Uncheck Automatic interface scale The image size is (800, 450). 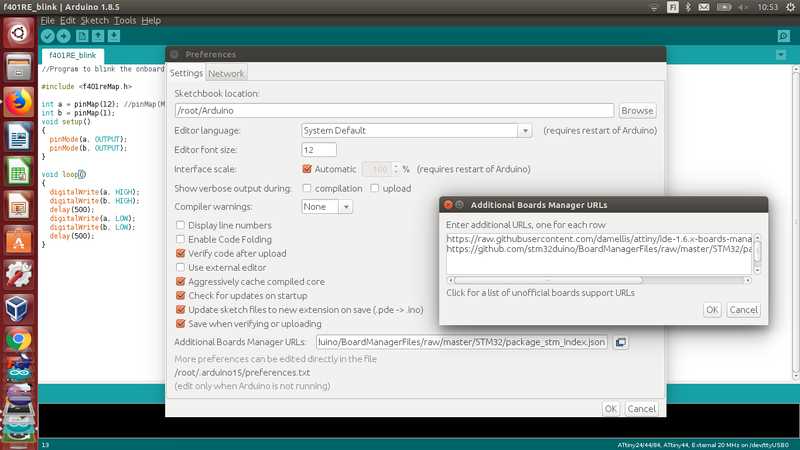[307, 169]
